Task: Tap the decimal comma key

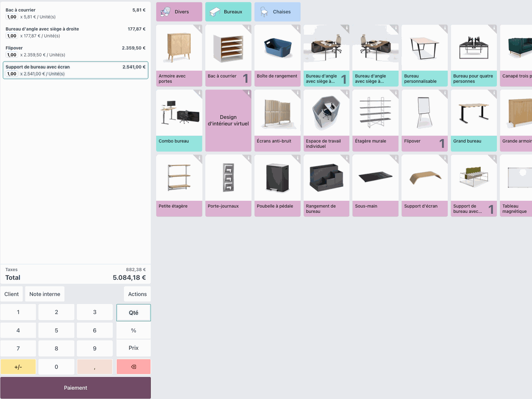Action: click(x=95, y=367)
